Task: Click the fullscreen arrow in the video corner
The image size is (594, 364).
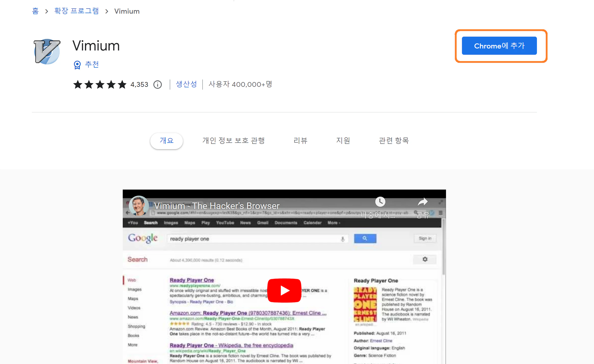Action: click(x=440, y=202)
